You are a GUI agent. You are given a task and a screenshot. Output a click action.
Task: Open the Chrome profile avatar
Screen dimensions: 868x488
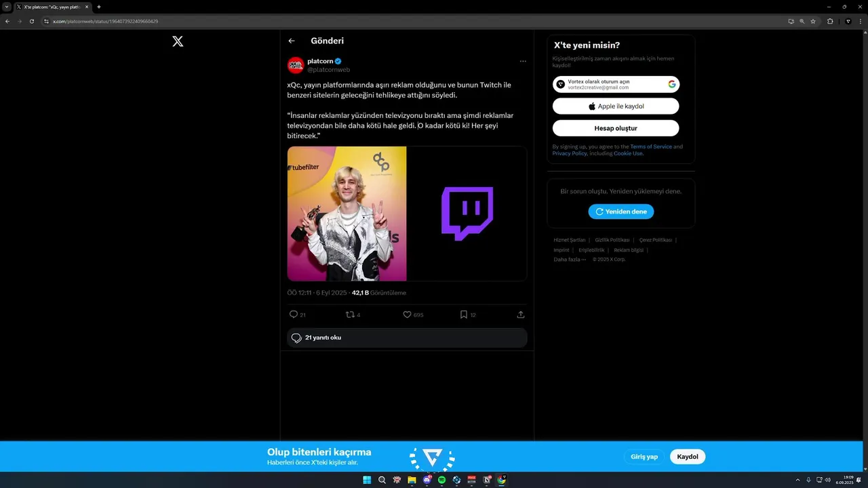coord(848,21)
